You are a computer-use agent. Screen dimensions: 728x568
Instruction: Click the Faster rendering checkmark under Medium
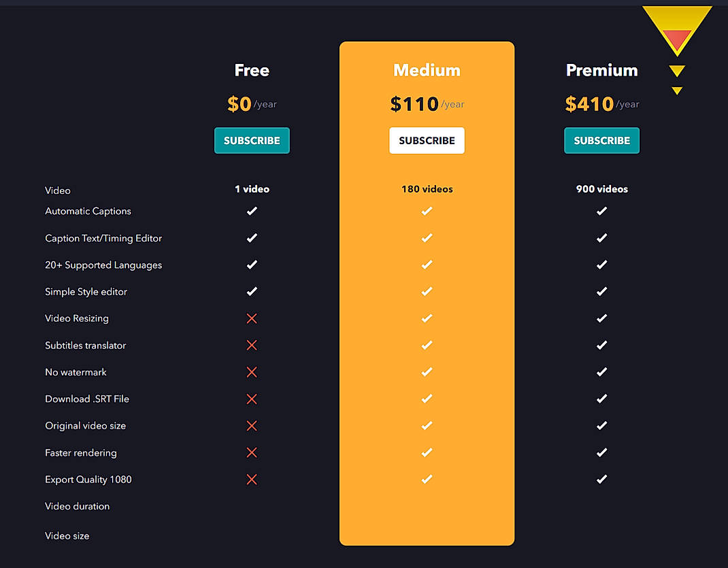pyautogui.click(x=427, y=452)
